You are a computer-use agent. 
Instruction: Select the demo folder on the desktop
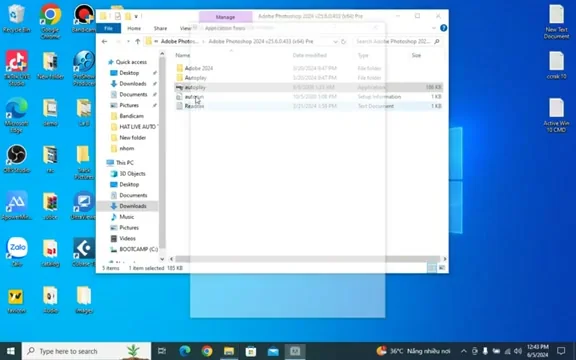[x=50, y=112]
